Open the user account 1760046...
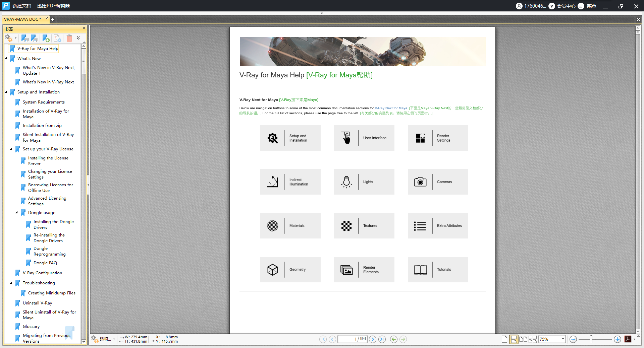Screen dimensions: 644x348 point(531,6)
